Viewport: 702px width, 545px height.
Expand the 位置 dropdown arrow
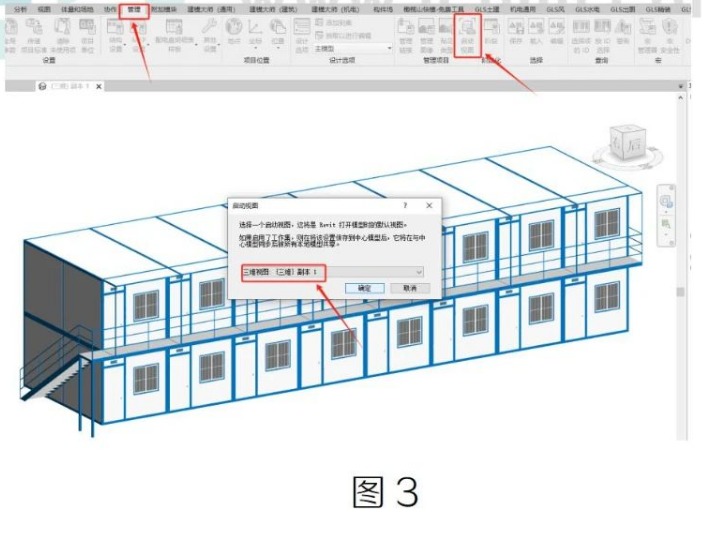278,47
